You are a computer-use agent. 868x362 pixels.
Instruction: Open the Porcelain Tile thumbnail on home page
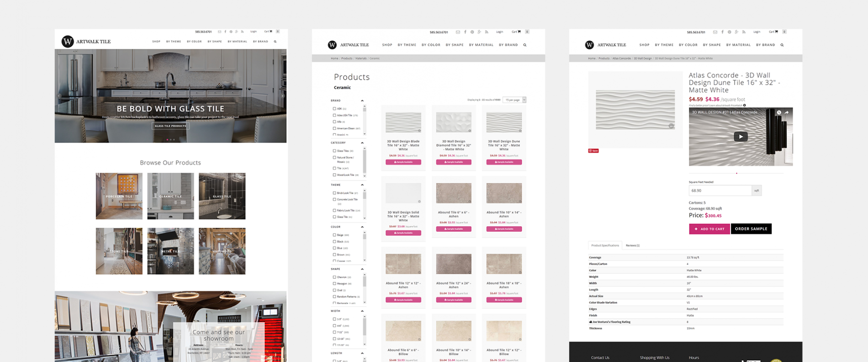coord(119,196)
